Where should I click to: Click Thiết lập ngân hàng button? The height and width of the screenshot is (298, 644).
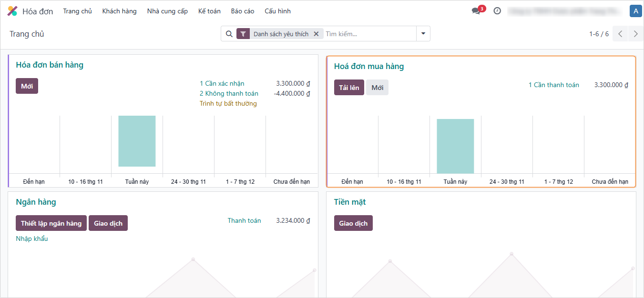pyautogui.click(x=51, y=223)
